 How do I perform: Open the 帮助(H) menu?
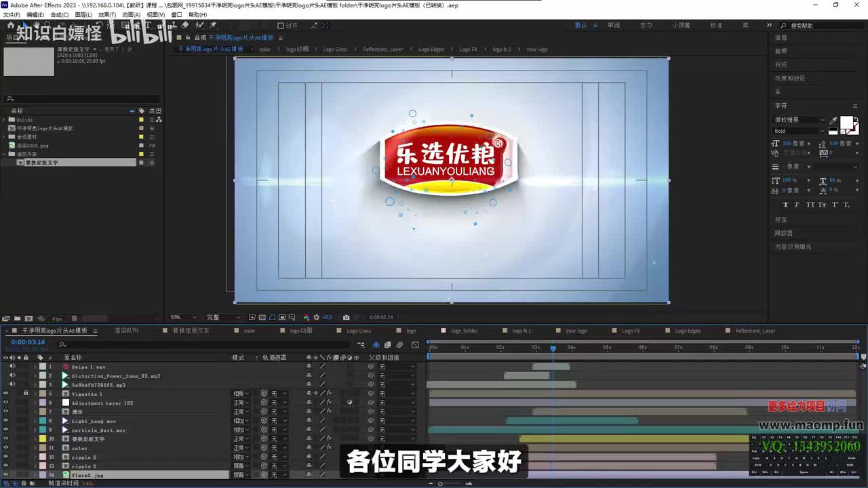(x=197, y=14)
